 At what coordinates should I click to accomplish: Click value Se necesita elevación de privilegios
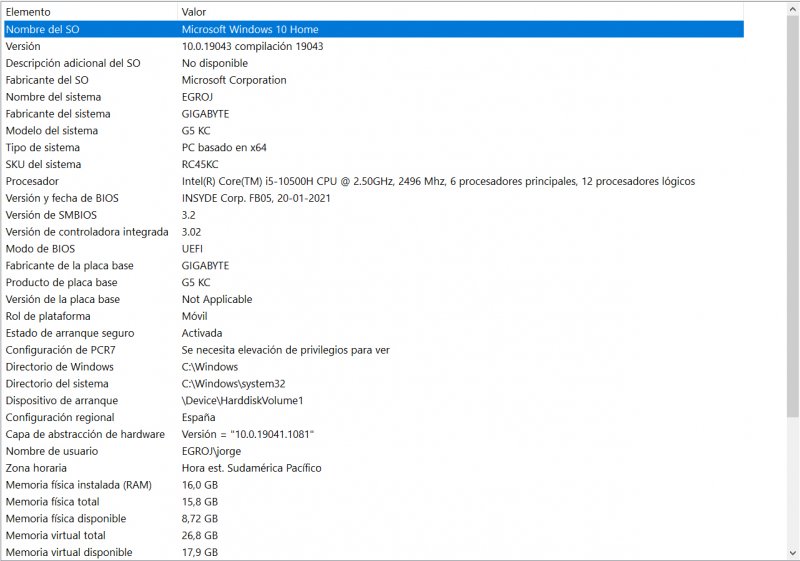(x=286, y=349)
